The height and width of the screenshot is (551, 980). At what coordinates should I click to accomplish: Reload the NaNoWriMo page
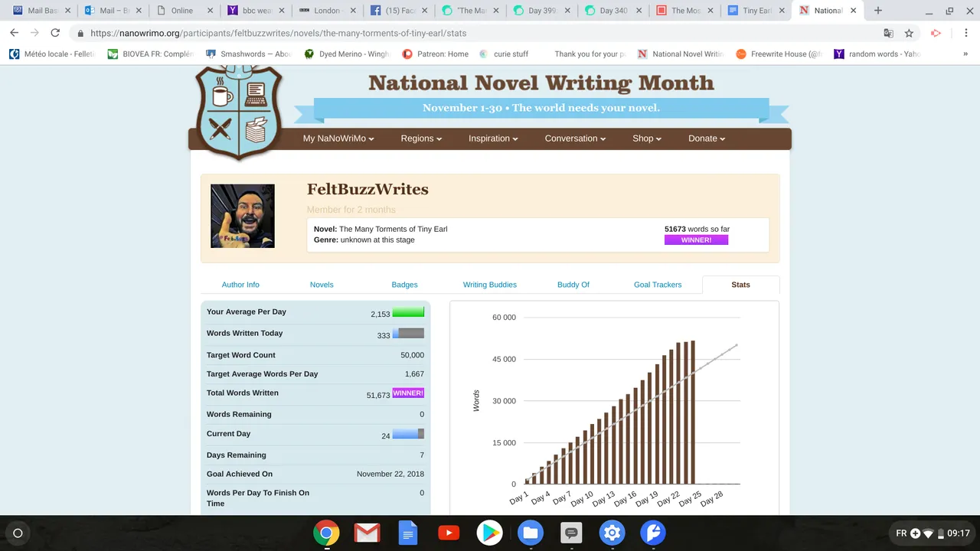pyautogui.click(x=55, y=33)
